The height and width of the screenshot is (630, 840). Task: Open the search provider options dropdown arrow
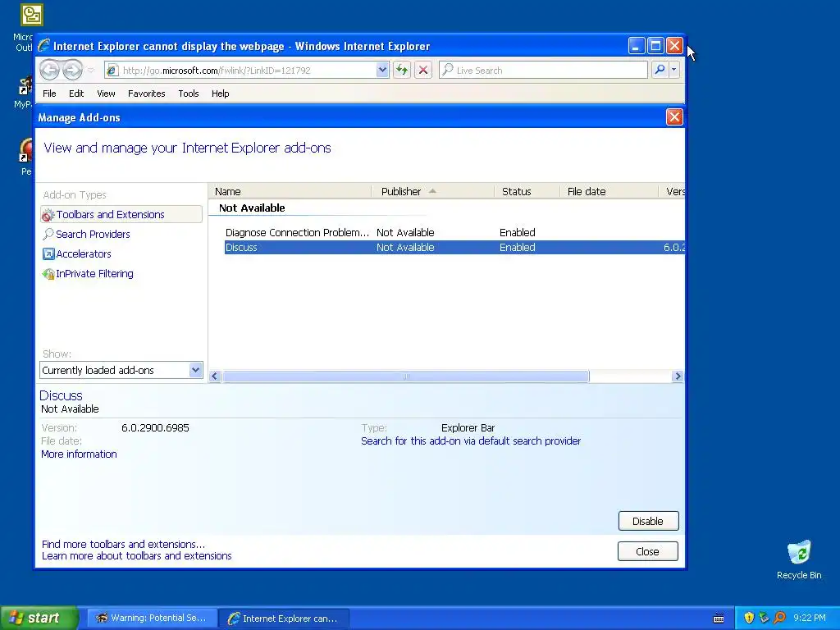pos(674,70)
